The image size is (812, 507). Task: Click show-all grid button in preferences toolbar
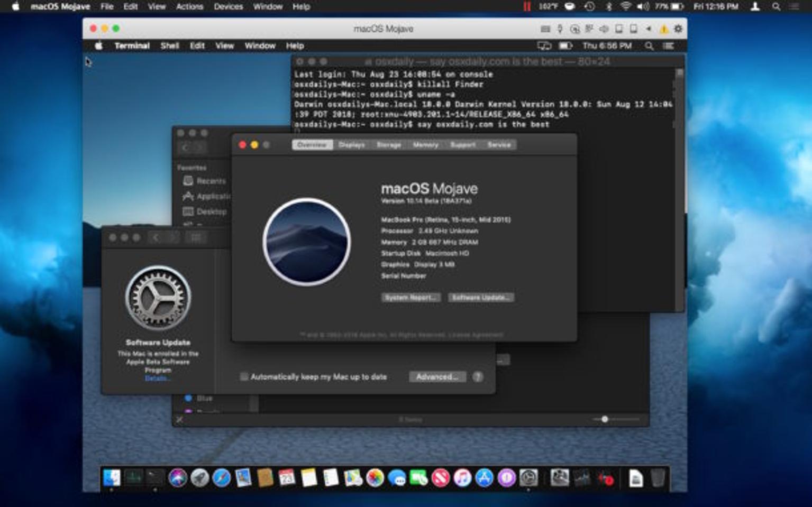(196, 238)
